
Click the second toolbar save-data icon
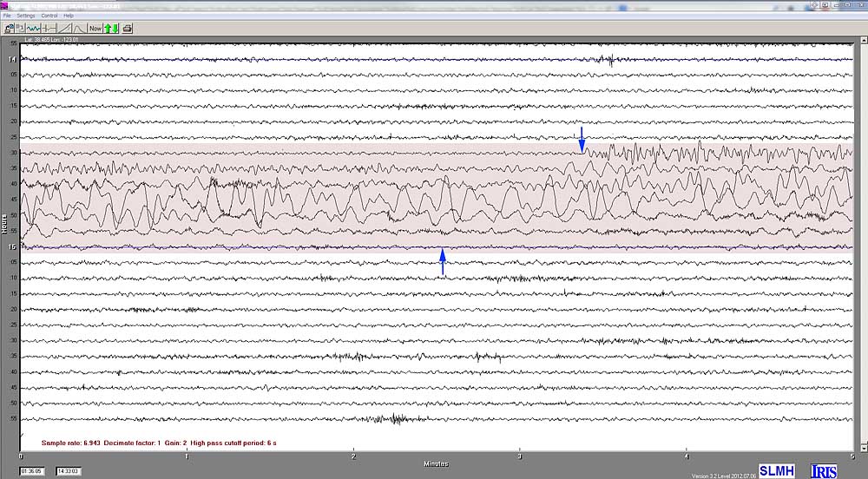click(x=21, y=29)
